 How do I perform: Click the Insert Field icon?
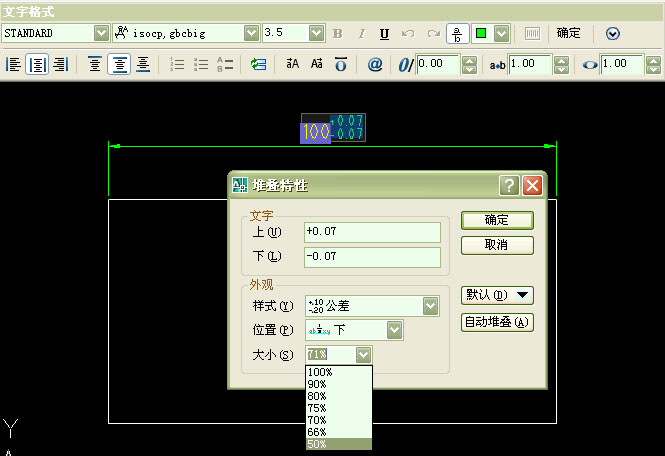(258, 64)
